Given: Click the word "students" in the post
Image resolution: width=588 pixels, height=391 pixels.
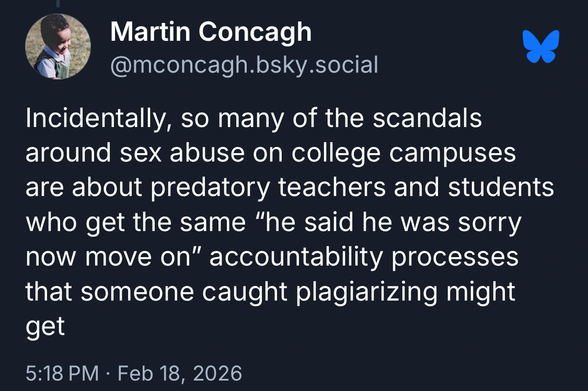Looking at the screenshot, I should pyautogui.click(x=502, y=188).
